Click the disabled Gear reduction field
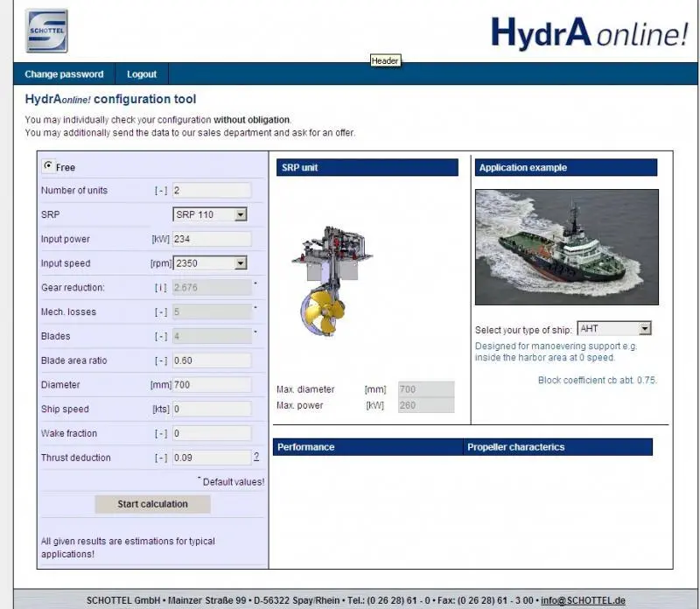Viewport: 700px width, 609px height. (212, 288)
